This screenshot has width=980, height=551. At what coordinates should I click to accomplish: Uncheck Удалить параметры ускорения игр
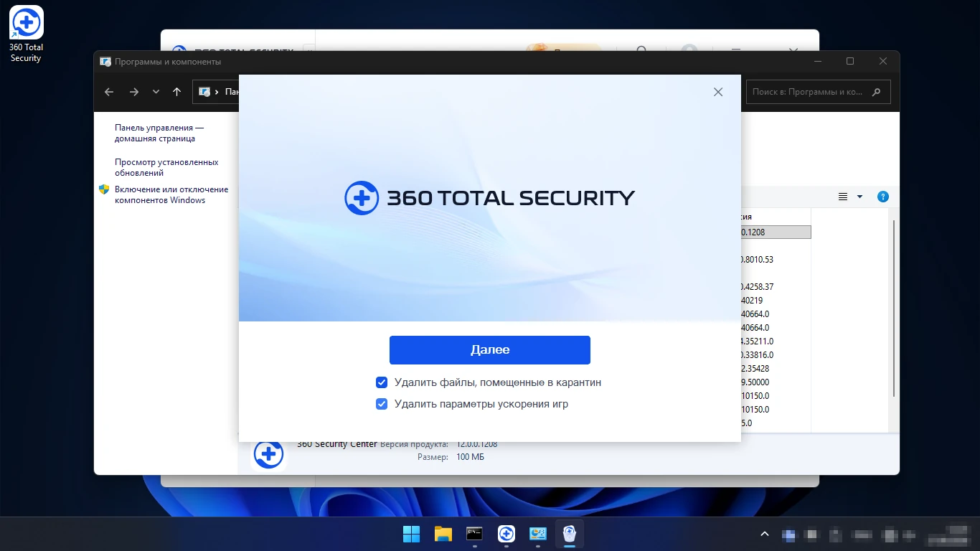click(x=382, y=404)
